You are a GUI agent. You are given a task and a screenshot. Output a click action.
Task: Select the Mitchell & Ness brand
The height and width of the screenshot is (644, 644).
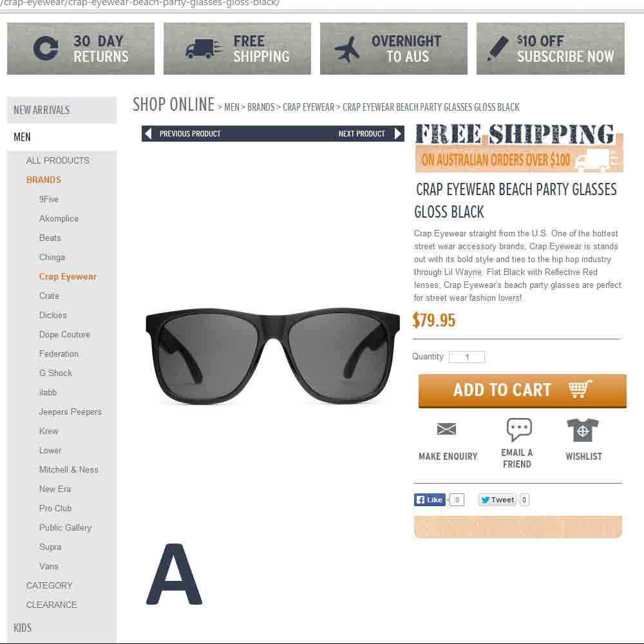(x=69, y=469)
